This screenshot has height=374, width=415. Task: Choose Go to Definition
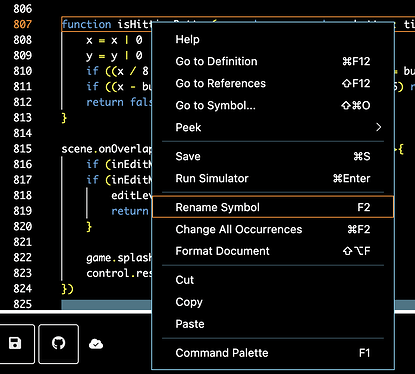(x=273, y=61)
